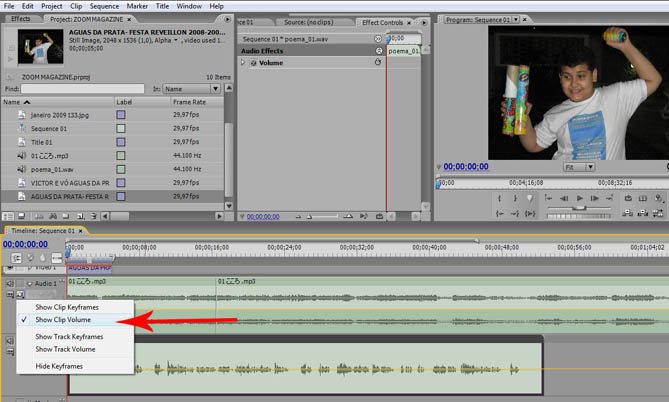Switch project panel to List view icon

9,215
